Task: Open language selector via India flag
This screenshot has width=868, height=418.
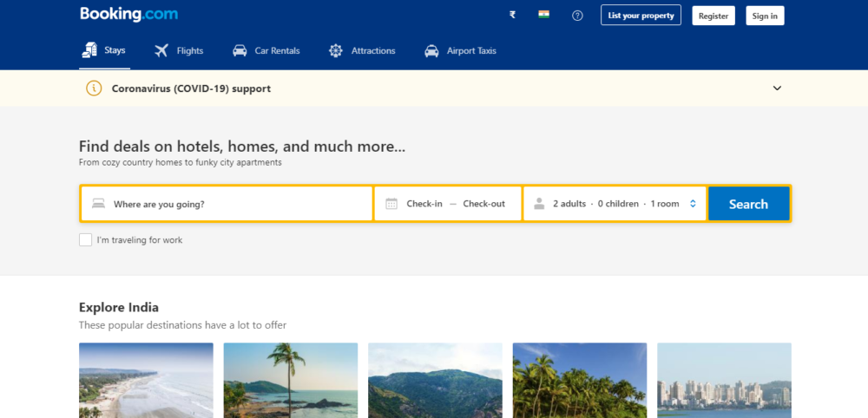Action: pos(544,15)
